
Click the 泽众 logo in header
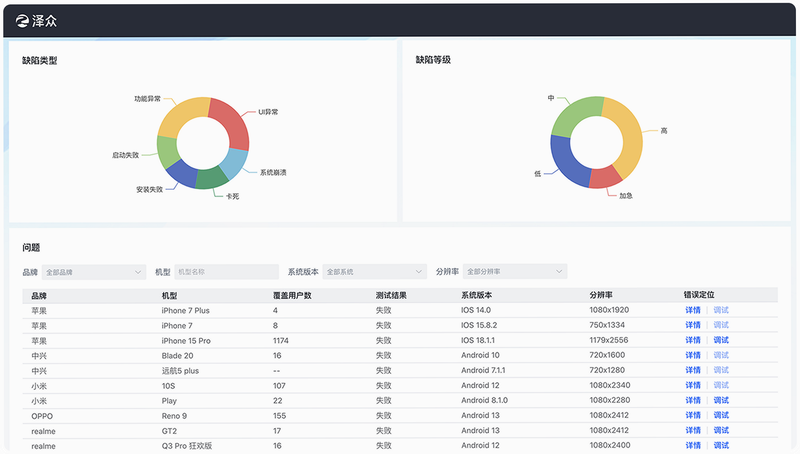point(36,20)
